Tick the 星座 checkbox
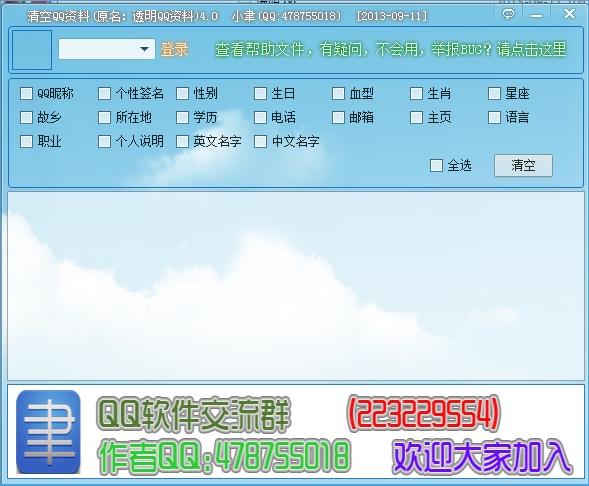The height and width of the screenshot is (486, 589). pos(494,93)
